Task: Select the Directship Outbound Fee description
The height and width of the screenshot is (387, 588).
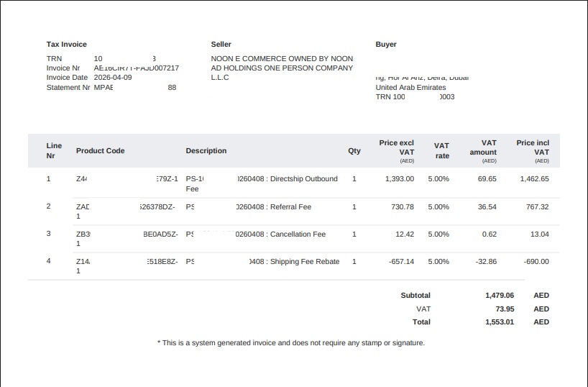Action: coord(262,183)
